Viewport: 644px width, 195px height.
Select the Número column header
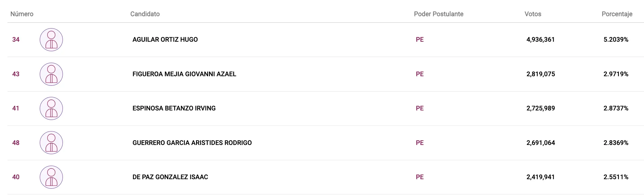point(22,14)
